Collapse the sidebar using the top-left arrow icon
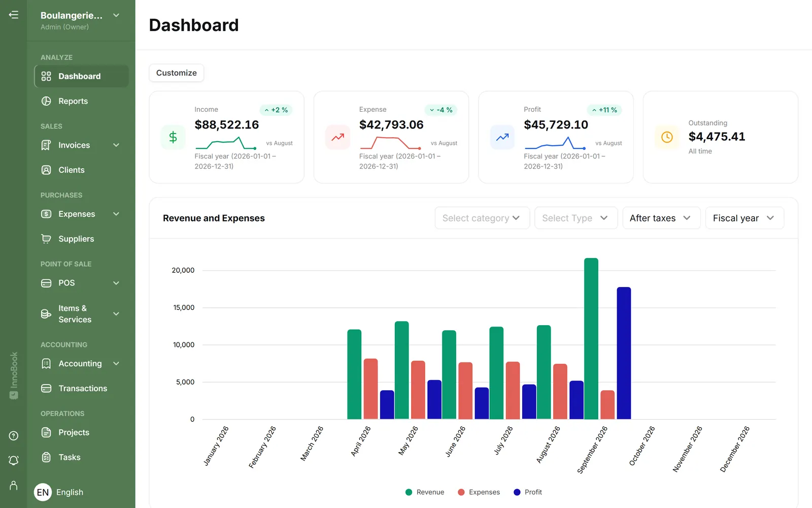 click(x=14, y=15)
